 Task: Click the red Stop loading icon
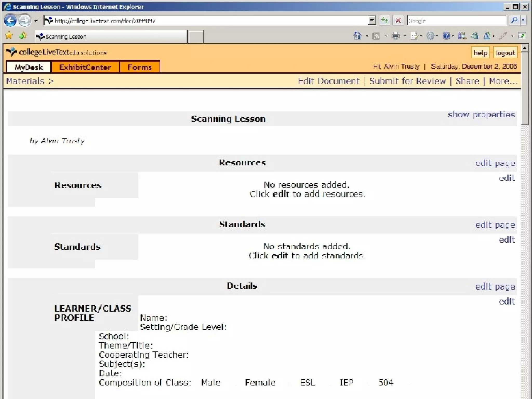tap(398, 20)
